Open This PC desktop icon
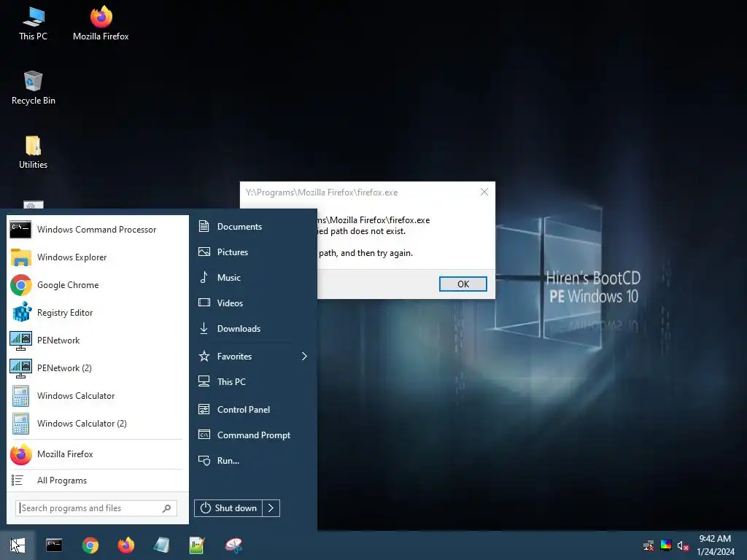The height and width of the screenshot is (560, 747). coord(33,23)
